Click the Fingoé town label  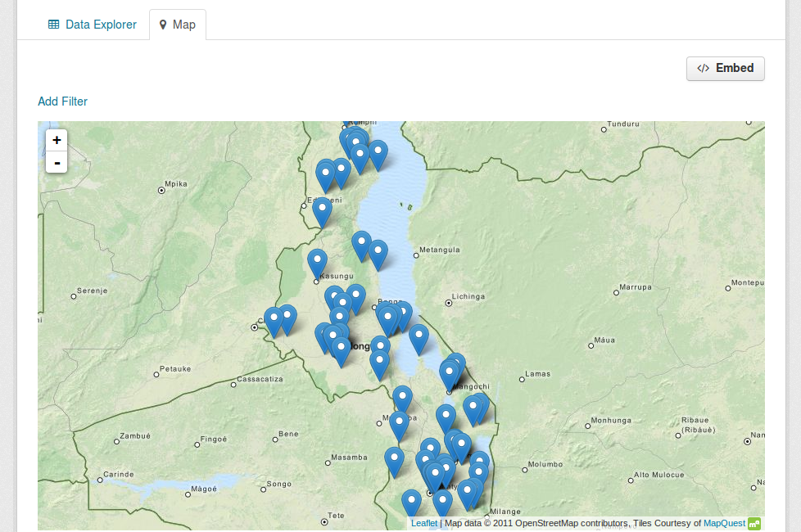214,439
